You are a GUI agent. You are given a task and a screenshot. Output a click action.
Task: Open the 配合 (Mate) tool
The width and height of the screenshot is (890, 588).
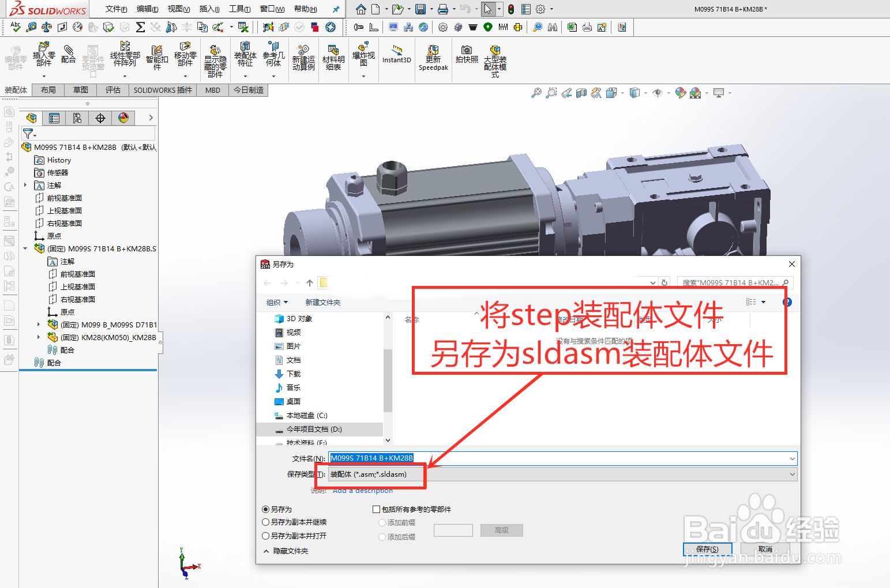point(69,58)
